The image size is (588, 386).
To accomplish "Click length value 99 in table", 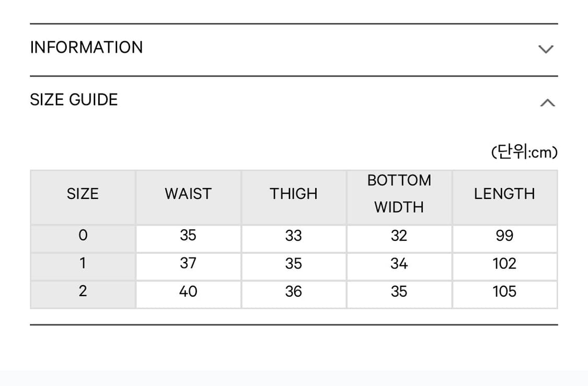I will pyautogui.click(x=504, y=236).
